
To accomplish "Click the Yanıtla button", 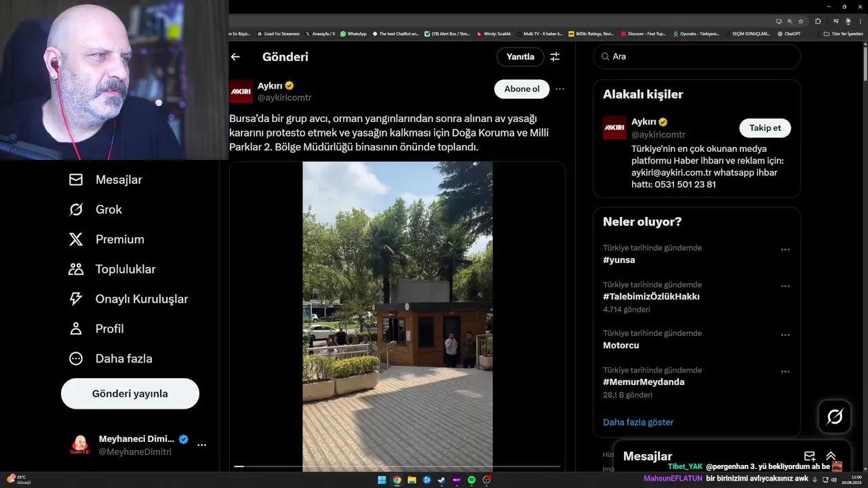I will click(520, 57).
